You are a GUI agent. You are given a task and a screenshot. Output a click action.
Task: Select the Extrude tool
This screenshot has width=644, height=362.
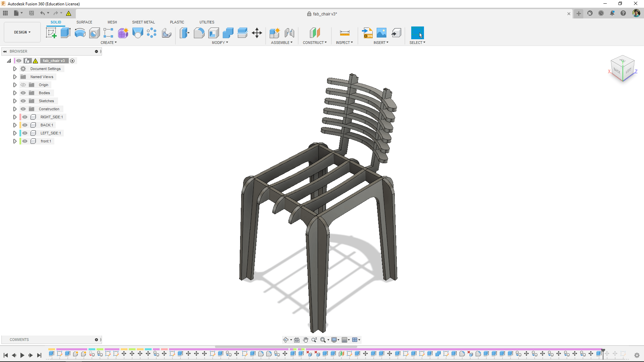pyautogui.click(x=65, y=33)
